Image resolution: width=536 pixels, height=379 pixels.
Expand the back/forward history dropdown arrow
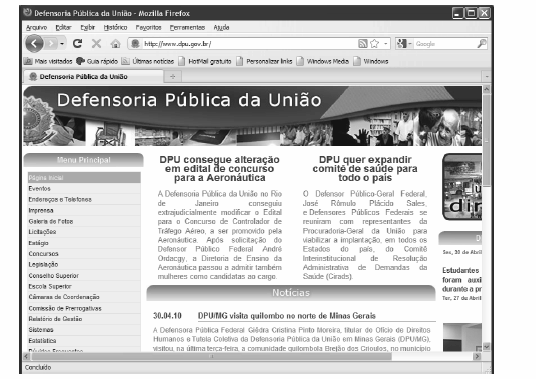tap(62, 44)
